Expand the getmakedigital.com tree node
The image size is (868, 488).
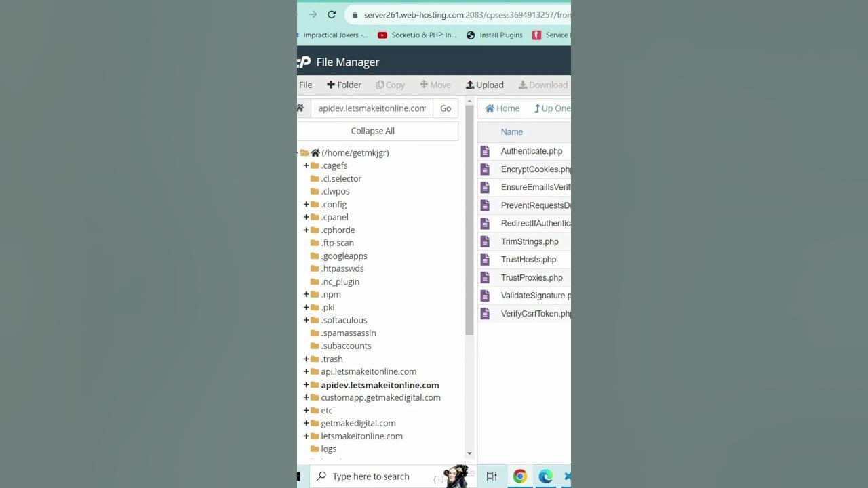[x=306, y=423]
